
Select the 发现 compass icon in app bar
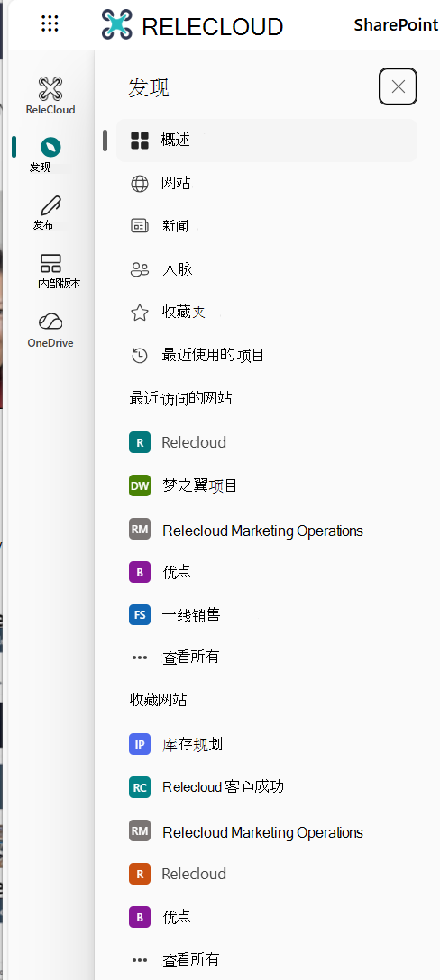click(x=50, y=148)
